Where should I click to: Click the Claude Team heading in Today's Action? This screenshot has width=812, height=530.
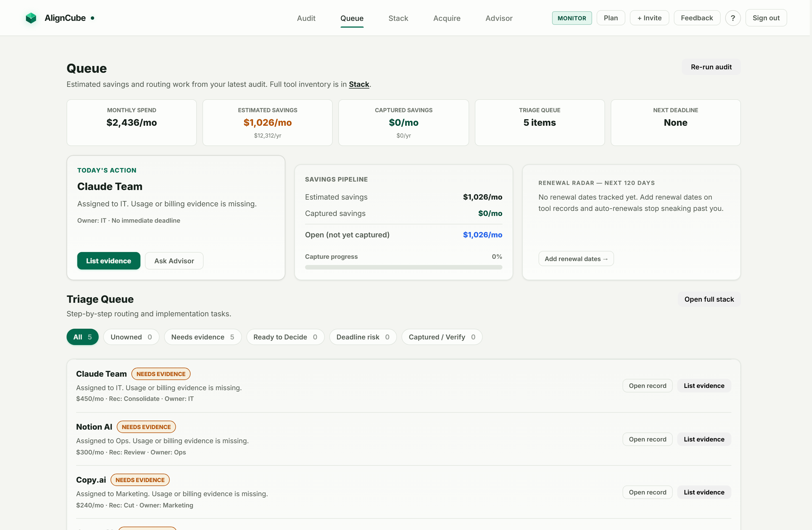pyautogui.click(x=109, y=187)
